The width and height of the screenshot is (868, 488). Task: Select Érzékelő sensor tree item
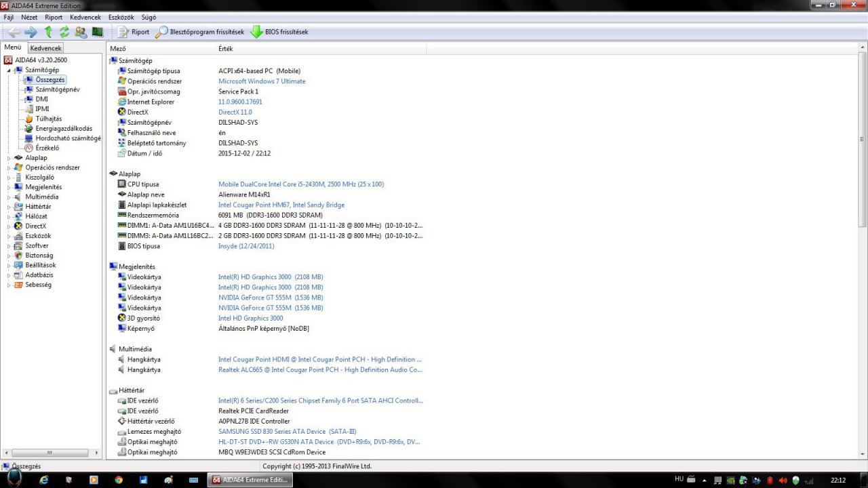point(47,148)
